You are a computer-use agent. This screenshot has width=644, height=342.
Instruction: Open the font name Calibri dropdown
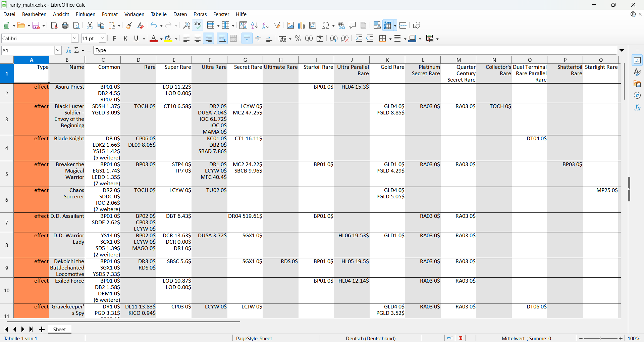[75, 39]
